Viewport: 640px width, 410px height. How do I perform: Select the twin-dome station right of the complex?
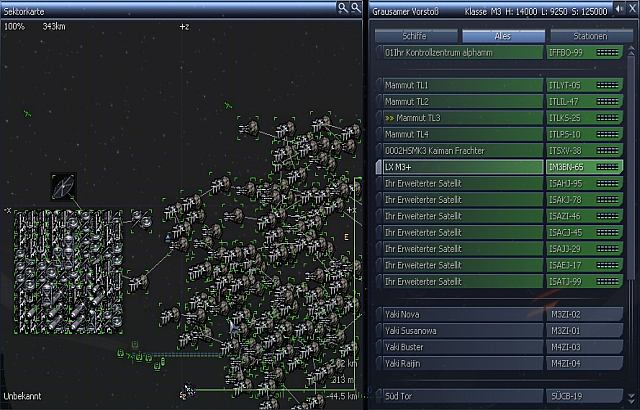[142, 219]
